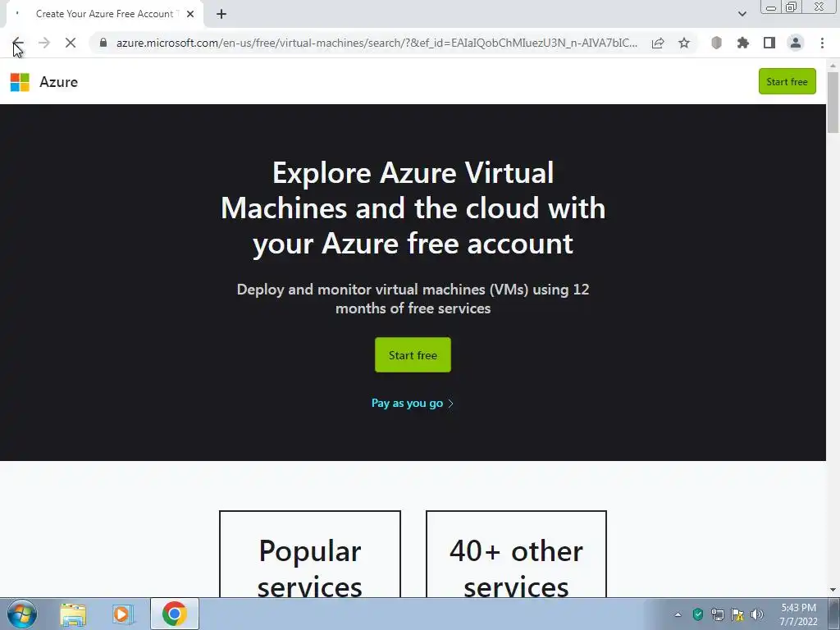Open Windows Explorer from taskbar

73,614
